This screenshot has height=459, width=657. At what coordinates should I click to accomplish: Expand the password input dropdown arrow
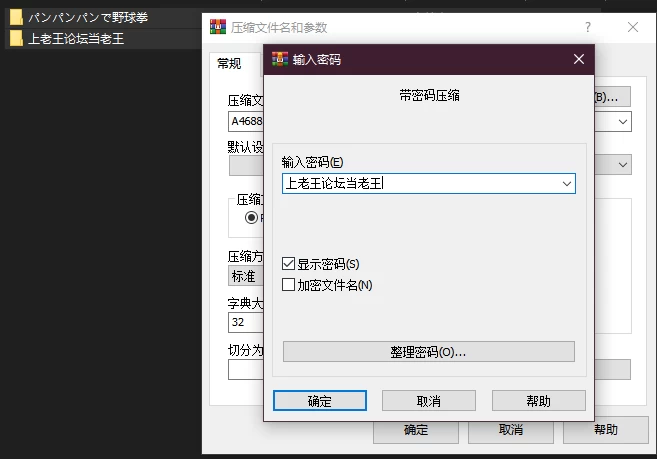(567, 184)
